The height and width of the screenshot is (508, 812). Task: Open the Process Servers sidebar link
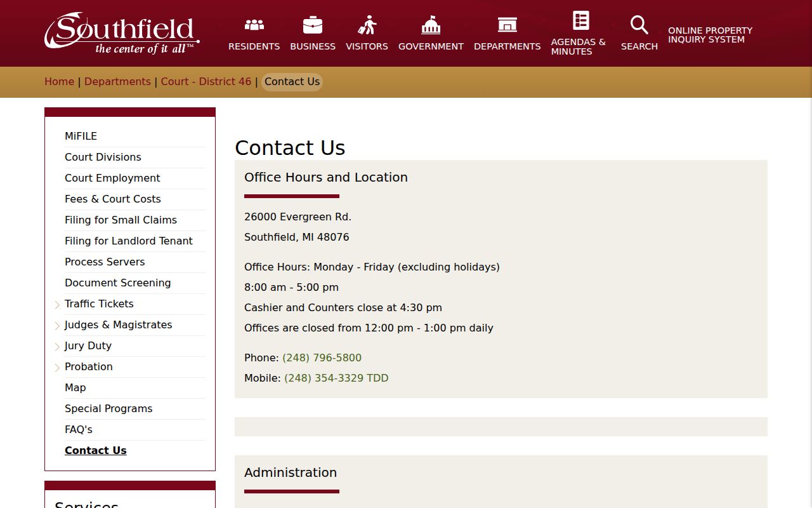(105, 262)
